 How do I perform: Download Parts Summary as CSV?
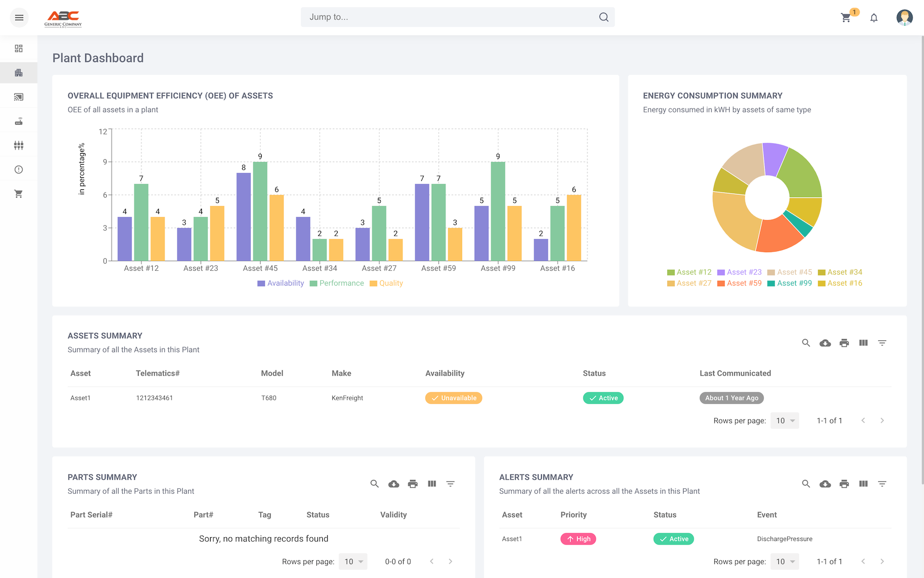pyautogui.click(x=394, y=484)
